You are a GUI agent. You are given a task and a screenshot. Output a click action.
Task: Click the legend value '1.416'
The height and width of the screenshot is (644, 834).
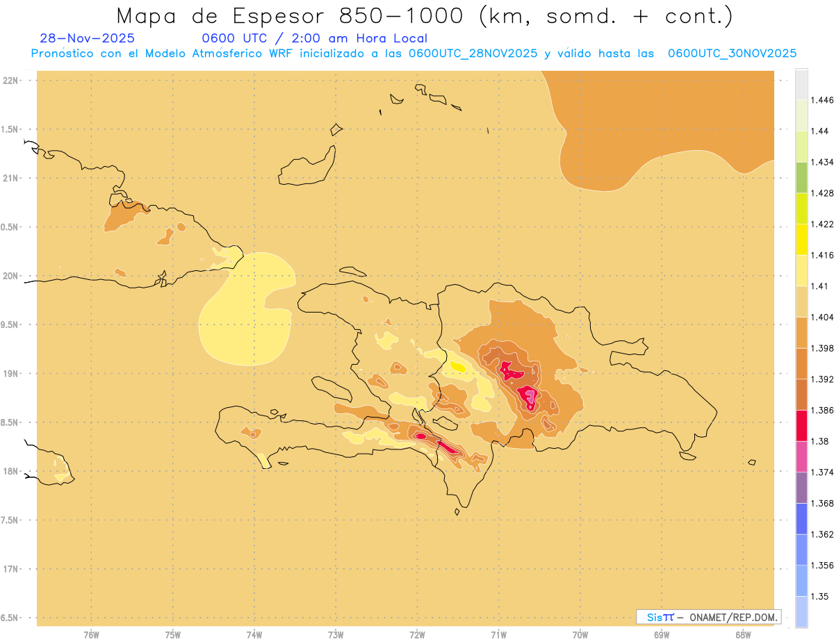tap(822, 255)
